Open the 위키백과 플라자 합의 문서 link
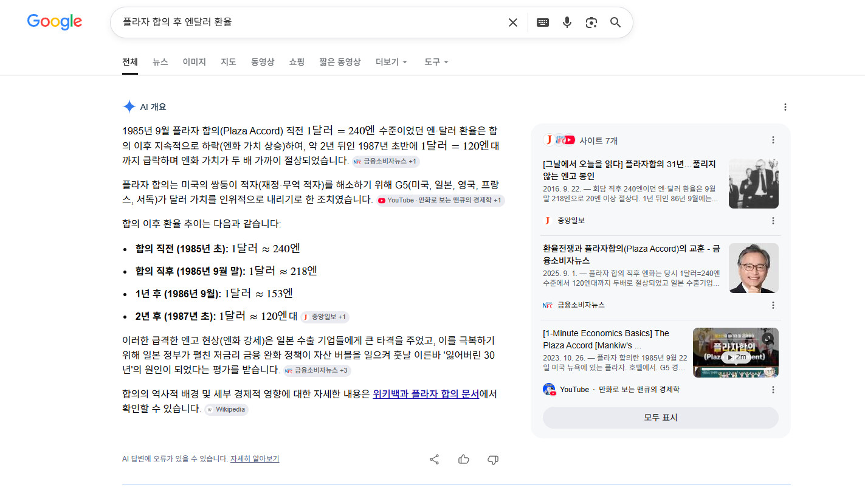Image resolution: width=865 pixels, height=504 pixels. click(426, 394)
